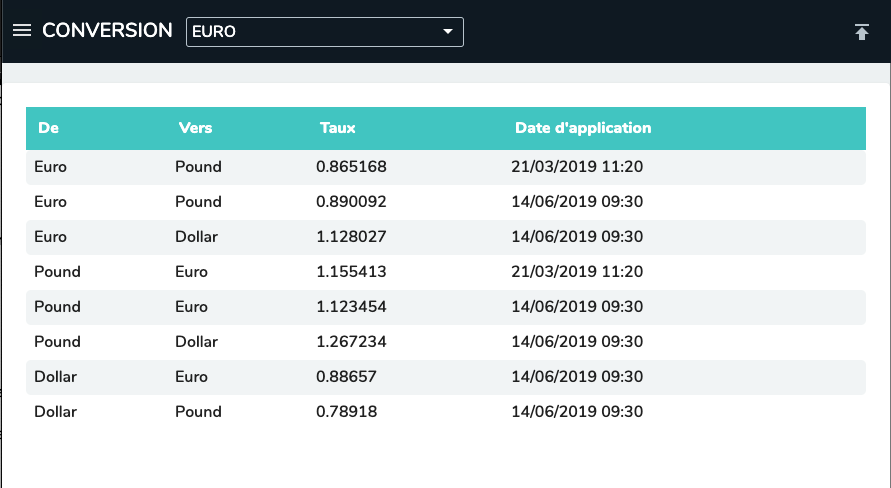The width and height of the screenshot is (891, 488).
Task: Select the Dollar to Pound row
Action: pos(445,412)
